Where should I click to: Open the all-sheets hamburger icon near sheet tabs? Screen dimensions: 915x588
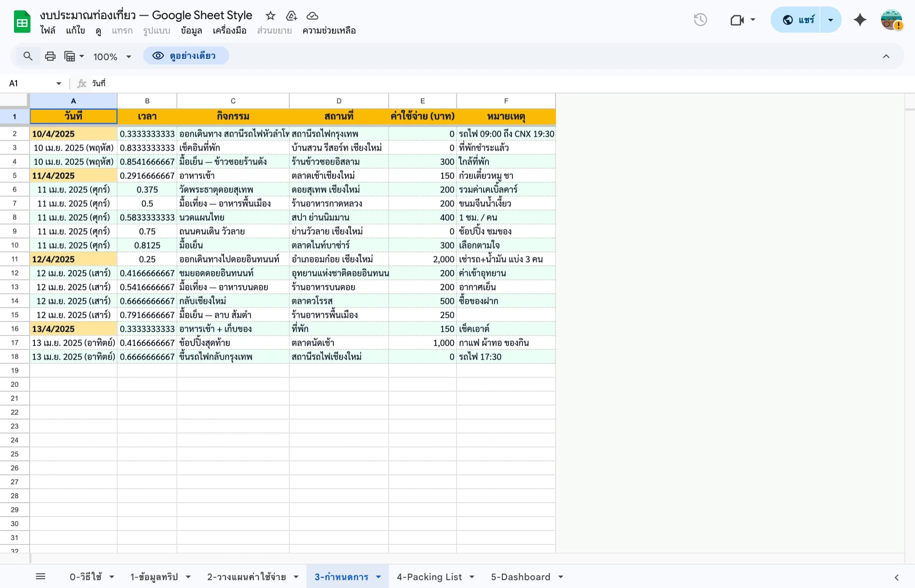coord(41,576)
